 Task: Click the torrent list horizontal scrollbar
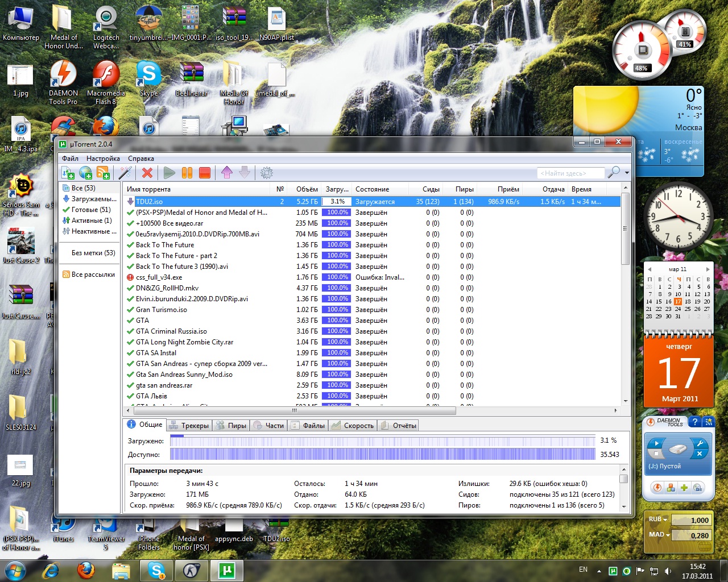(295, 410)
